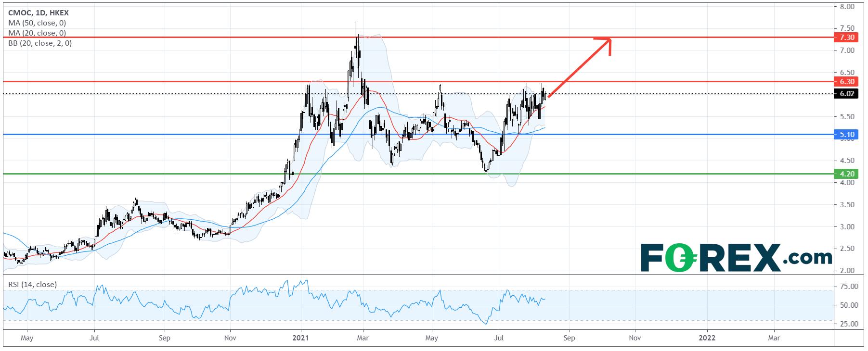
Task: Click the May label at time axis start
Action: [26, 338]
